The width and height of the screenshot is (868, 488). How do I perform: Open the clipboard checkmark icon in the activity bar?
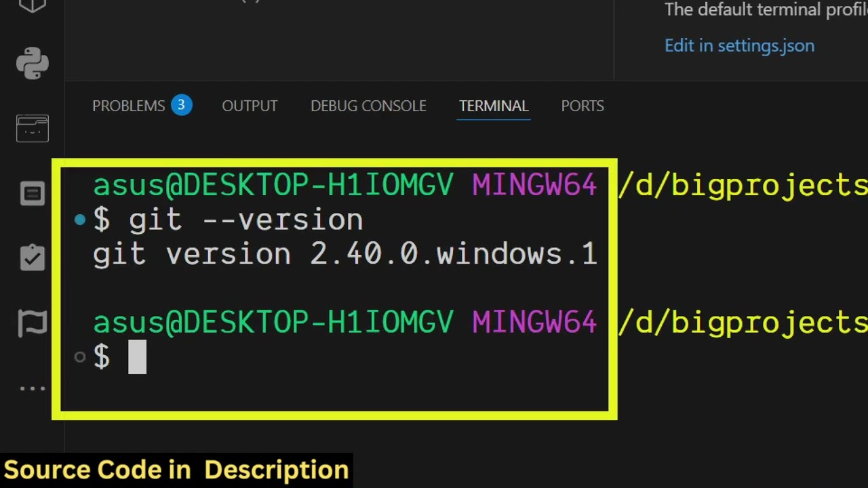(x=33, y=258)
